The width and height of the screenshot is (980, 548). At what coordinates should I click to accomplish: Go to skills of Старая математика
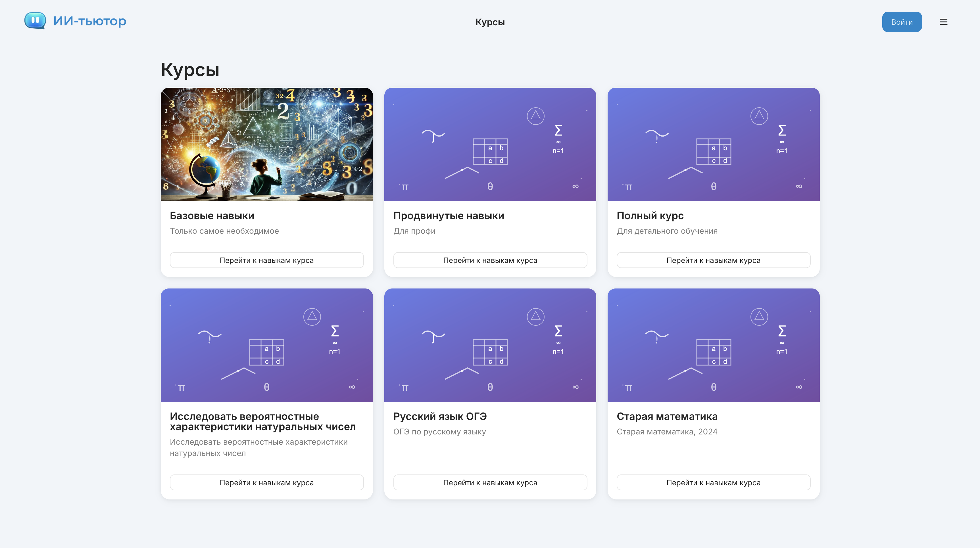(x=713, y=482)
